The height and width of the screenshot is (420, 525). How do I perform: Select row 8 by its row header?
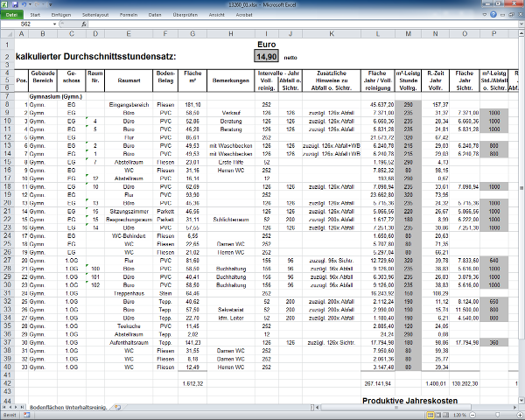pos(7,103)
